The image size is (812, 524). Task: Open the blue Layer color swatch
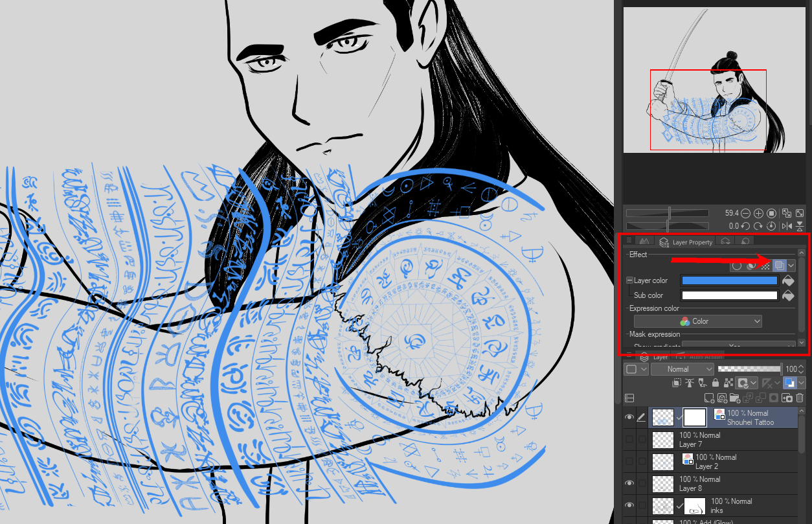(729, 280)
